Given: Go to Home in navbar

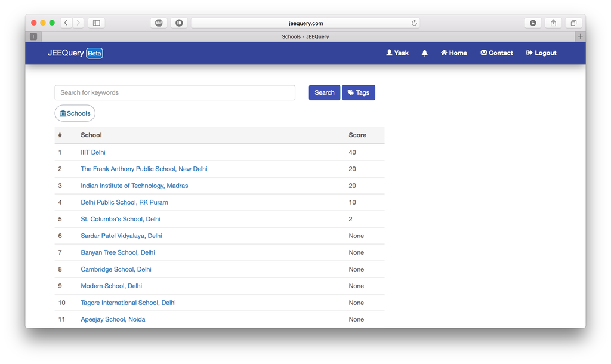Looking at the screenshot, I should pyautogui.click(x=453, y=53).
